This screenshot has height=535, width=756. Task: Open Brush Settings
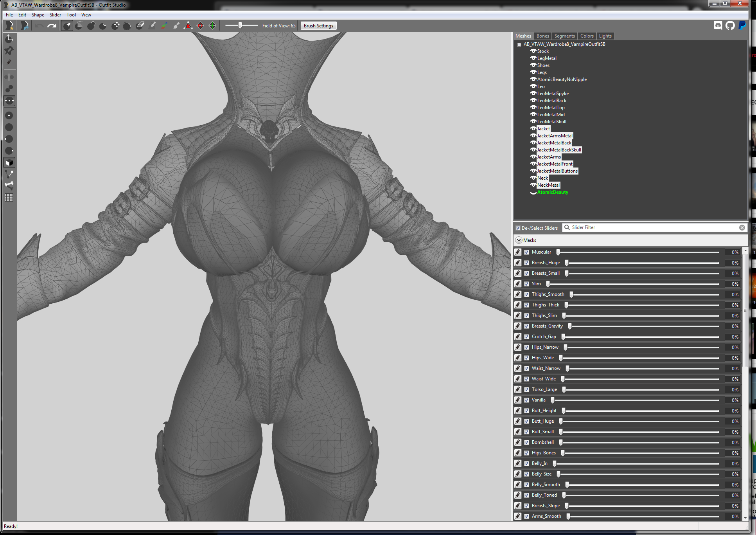coord(318,26)
